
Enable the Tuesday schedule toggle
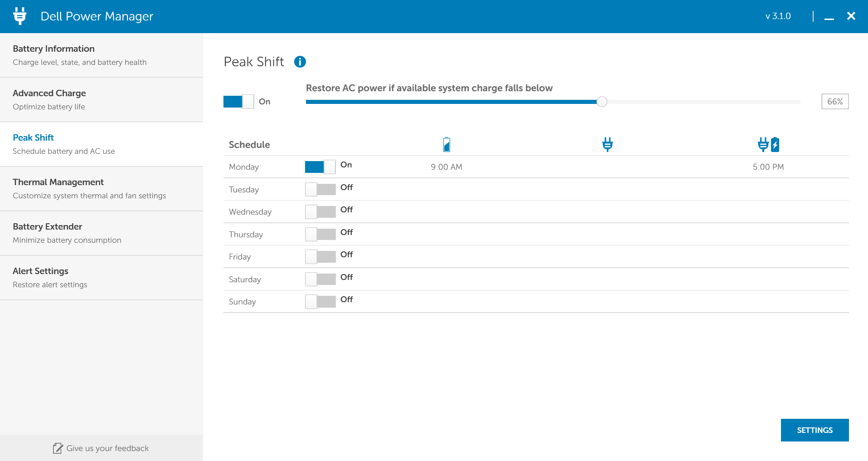tap(320, 189)
